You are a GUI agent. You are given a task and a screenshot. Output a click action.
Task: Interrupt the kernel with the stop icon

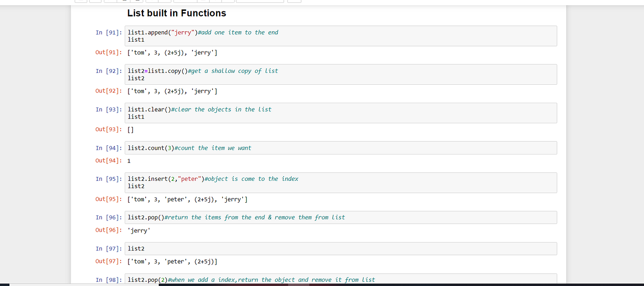click(x=202, y=1)
